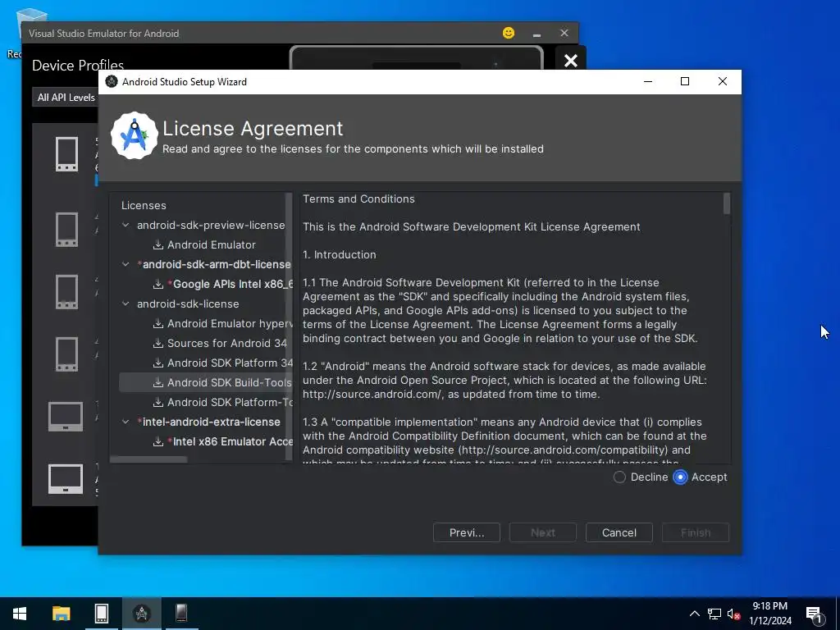Select the Accept radio button
Viewport: 840px width, 630px height.
click(x=680, y=477)
